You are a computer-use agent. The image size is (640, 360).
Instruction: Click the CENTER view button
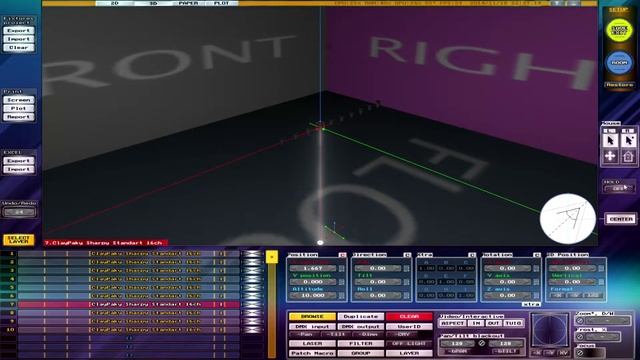click(621, 219)
